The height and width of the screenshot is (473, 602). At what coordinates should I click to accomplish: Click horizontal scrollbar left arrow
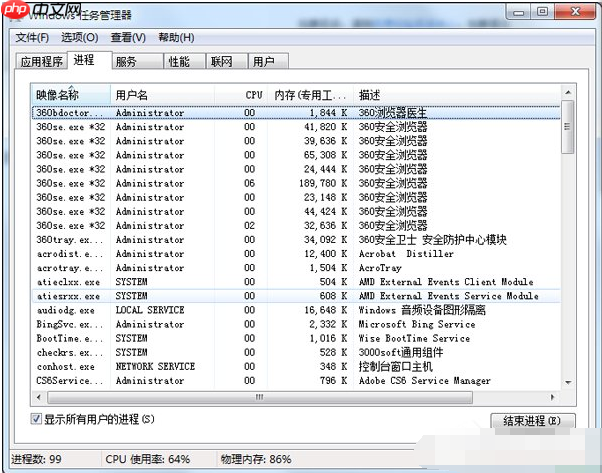click(x=38, y=397)
